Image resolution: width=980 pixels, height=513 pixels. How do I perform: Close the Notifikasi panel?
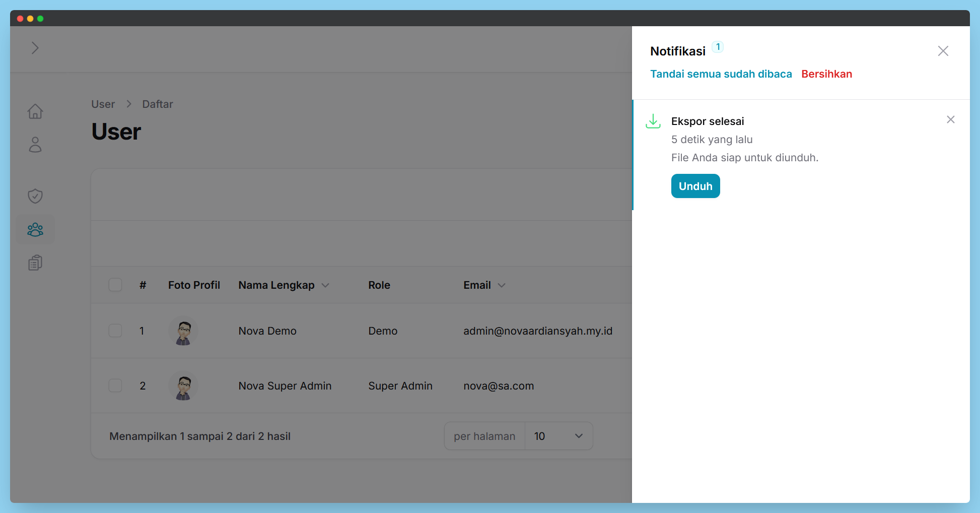click(943, 51)
